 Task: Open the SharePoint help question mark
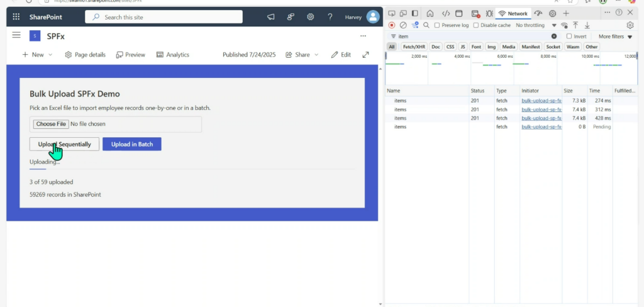click(x=330, y=17)
